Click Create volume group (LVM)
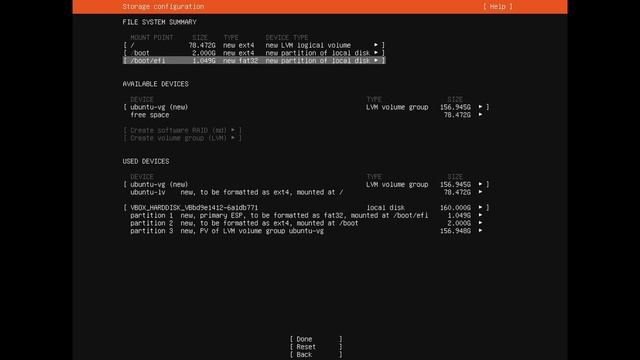The width and height of the screenshot is (640, 360). pos(182,138)
